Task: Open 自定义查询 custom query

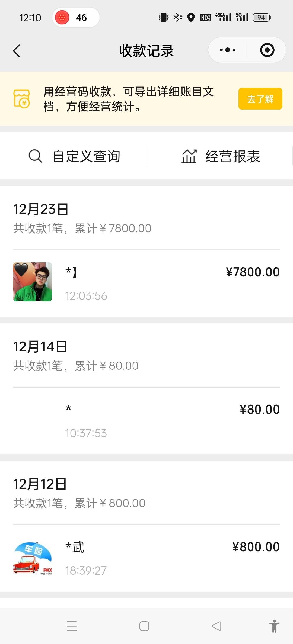Action: pyautogui.click(x=86, y=156)
